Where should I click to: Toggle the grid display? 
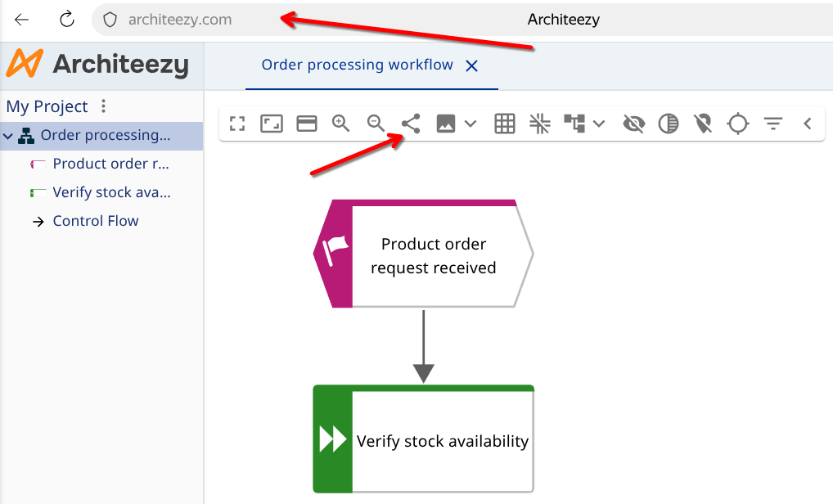pyautogui.click(x=505, y=124)
